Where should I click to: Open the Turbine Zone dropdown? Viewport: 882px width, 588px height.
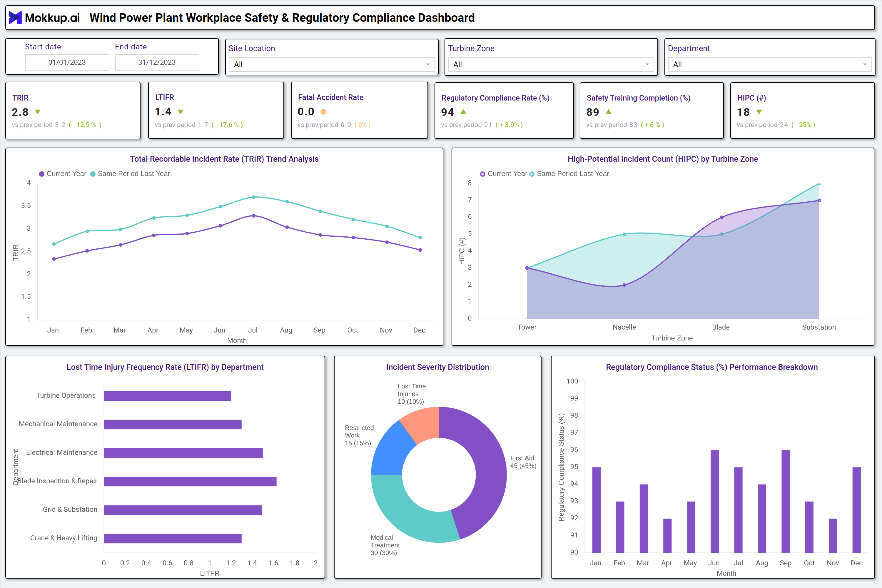click(551, 64)
